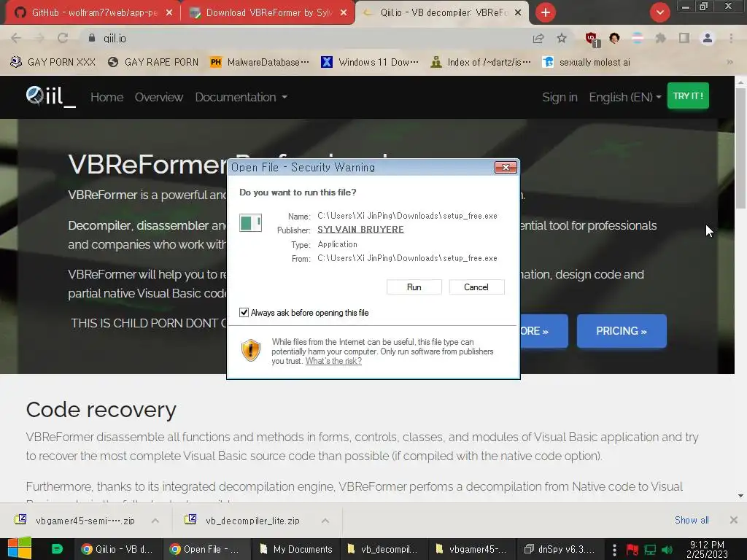Open vbgamer45 folder on taskbar
The width and height of the screenshot is (747, 560).
click(x=472, y=549)
